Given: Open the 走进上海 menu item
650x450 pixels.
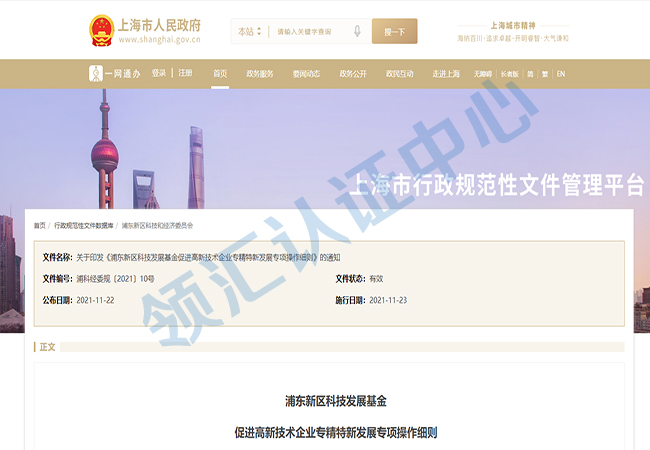Looking at the screenshot, I should coord(446,74).
